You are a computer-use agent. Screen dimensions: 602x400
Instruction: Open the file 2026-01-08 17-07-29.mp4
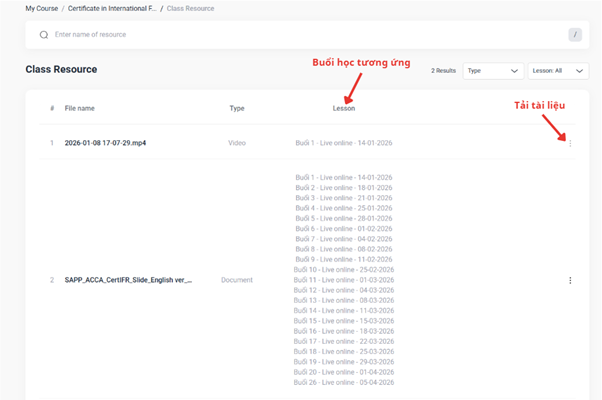[105, 143]
